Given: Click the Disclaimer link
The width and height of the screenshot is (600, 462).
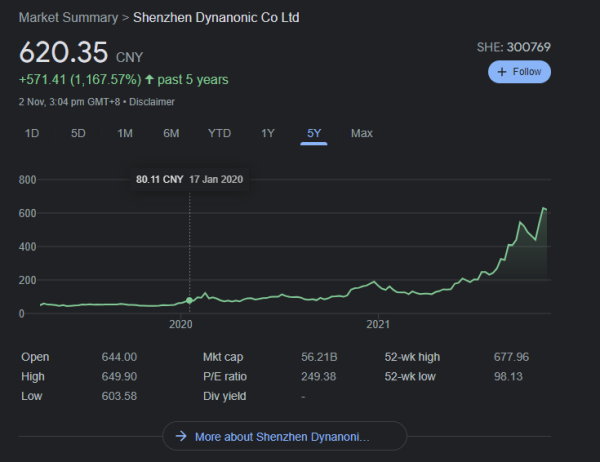Looking at the screenshot, I should (x=152, y=102).
